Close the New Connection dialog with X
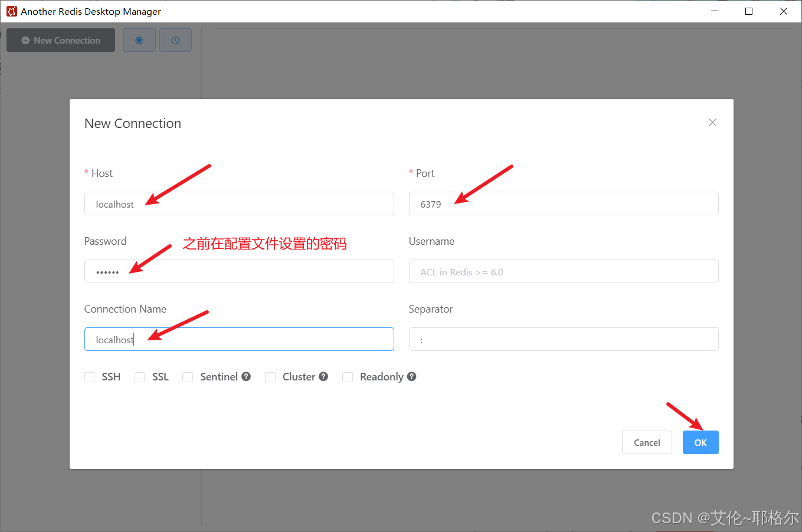 pos(712,122)
